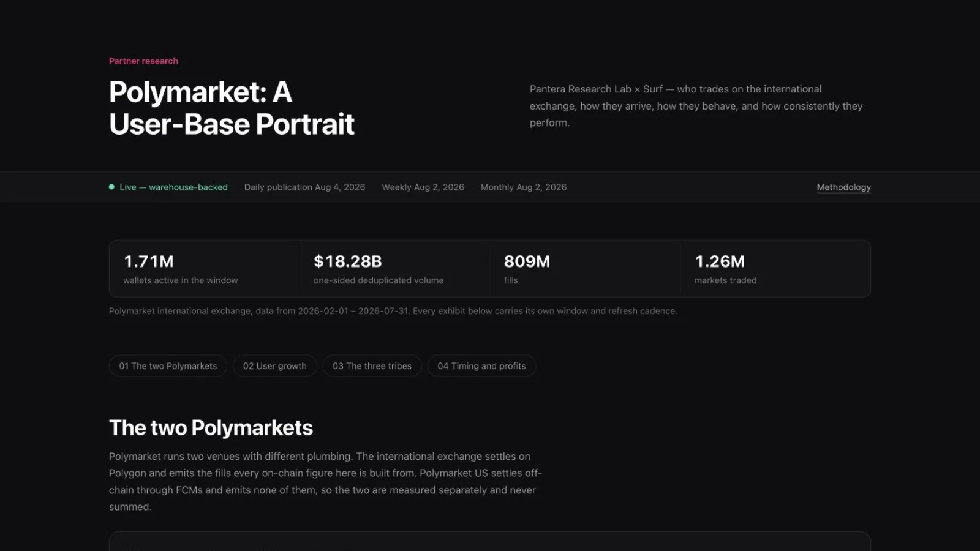Click the Weekly Aug 2, 2026 label
The width and height of the screenshot is (980, 551).
click(x=423, y=187)
